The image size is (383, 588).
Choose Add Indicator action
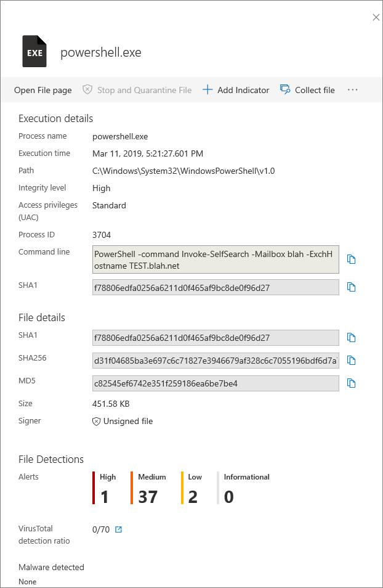coord(243,90)
